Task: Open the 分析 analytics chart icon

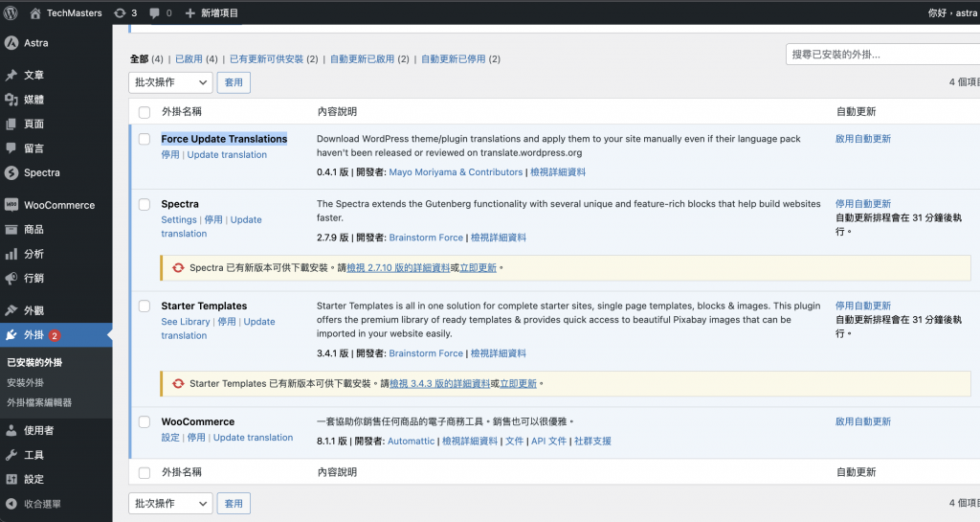Action: (11, 254)
